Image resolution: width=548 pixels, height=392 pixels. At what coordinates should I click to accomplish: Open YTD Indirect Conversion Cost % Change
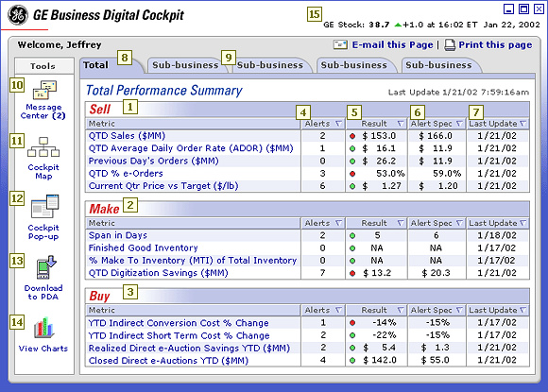tap(179, 323)
